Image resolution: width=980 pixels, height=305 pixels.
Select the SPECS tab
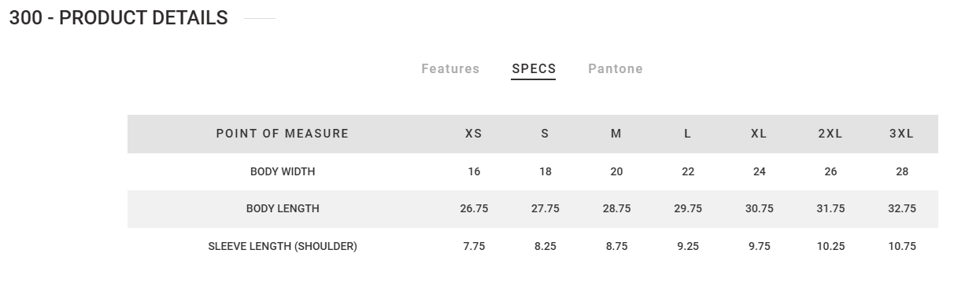pos(534,69)
